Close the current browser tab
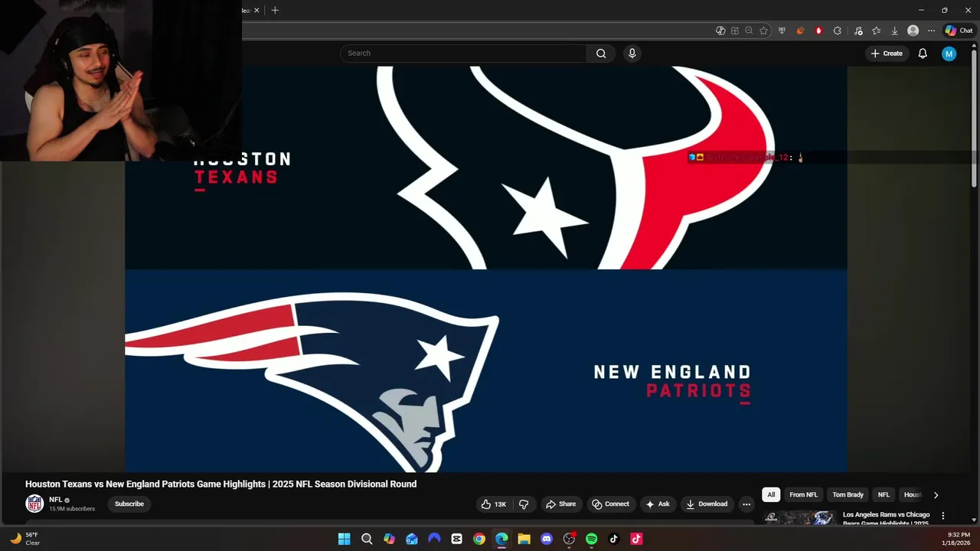 (x=256, y=10)
